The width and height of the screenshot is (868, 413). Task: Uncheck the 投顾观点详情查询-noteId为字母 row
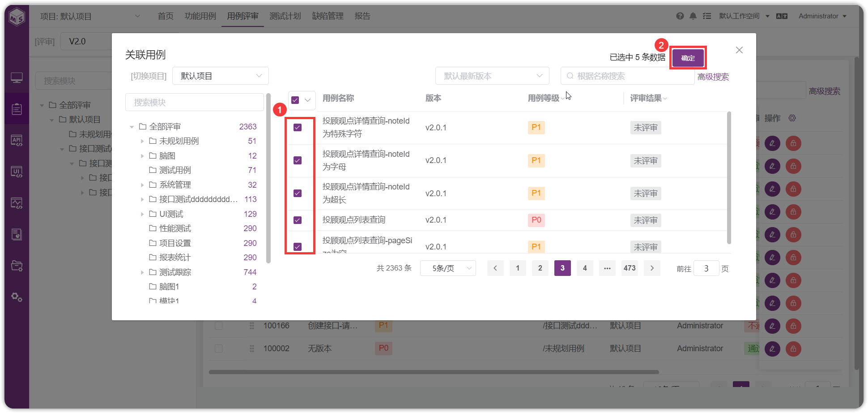(298, 160)
